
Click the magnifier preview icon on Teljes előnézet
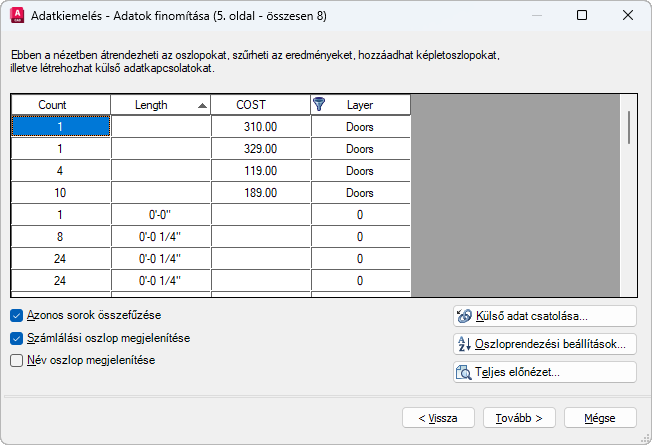464,372
